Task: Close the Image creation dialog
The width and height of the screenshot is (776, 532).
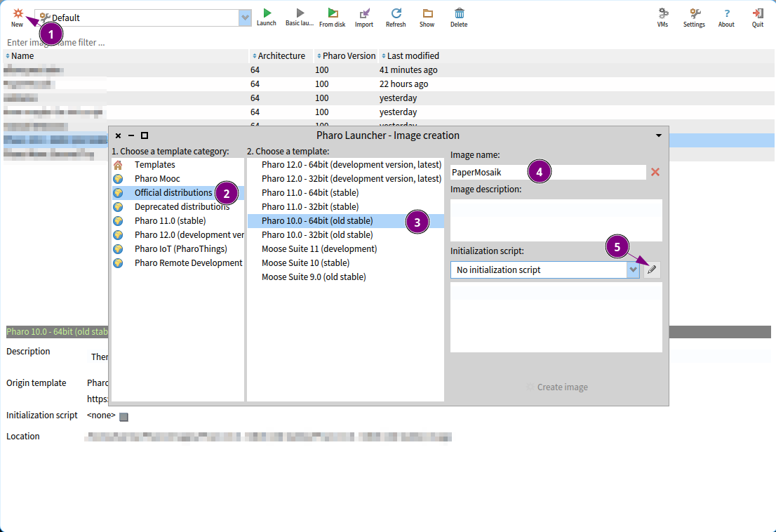Action: (119, 135)
